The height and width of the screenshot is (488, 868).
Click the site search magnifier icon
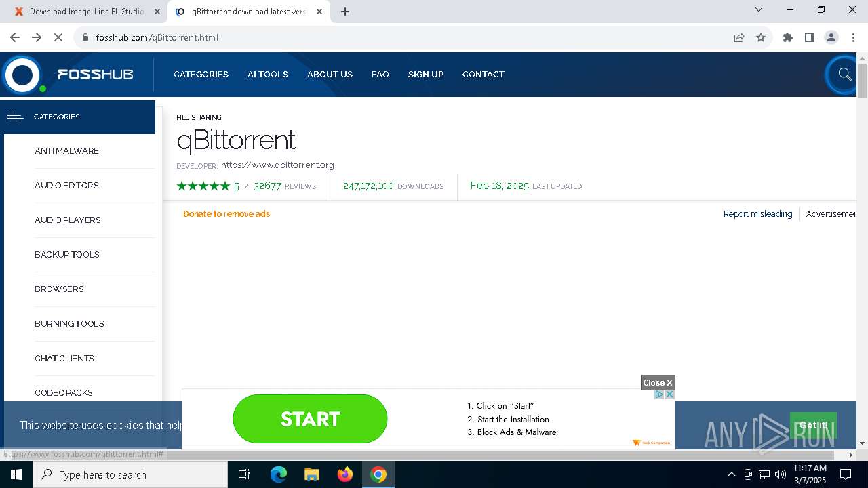pyautogui.click(x=844, y=75)
